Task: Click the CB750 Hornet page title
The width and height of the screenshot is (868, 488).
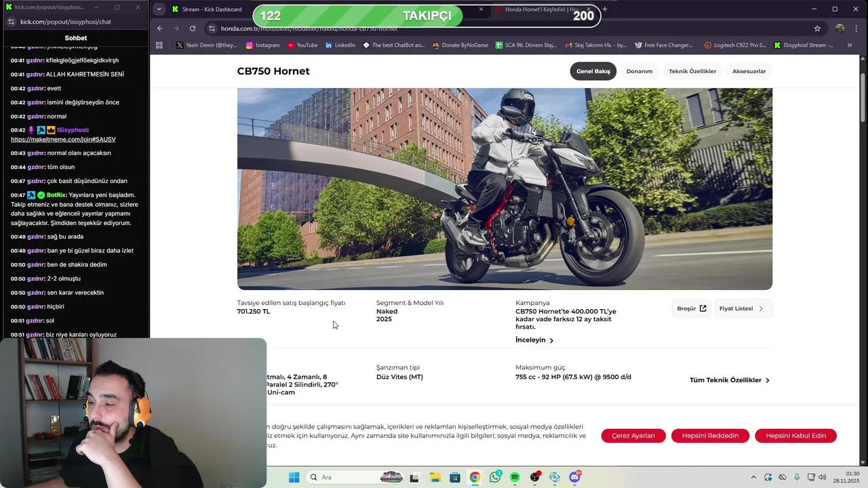Action: [x=273, y=71]
